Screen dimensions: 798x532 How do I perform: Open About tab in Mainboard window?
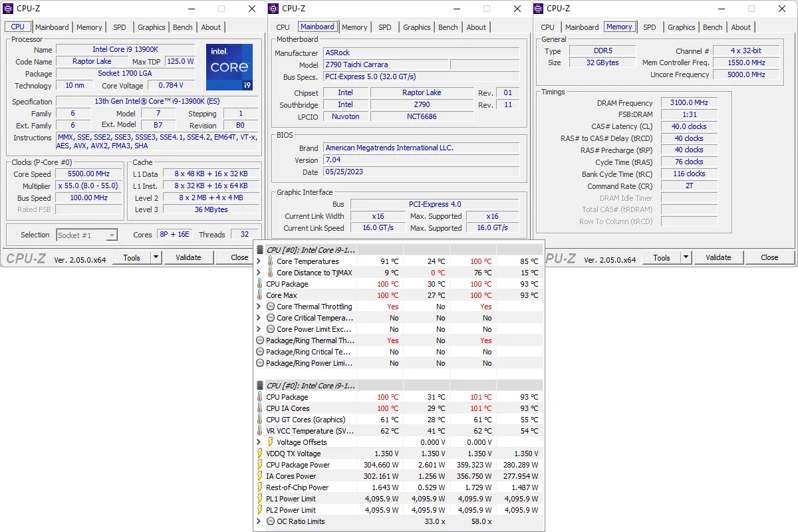point(476,27)
